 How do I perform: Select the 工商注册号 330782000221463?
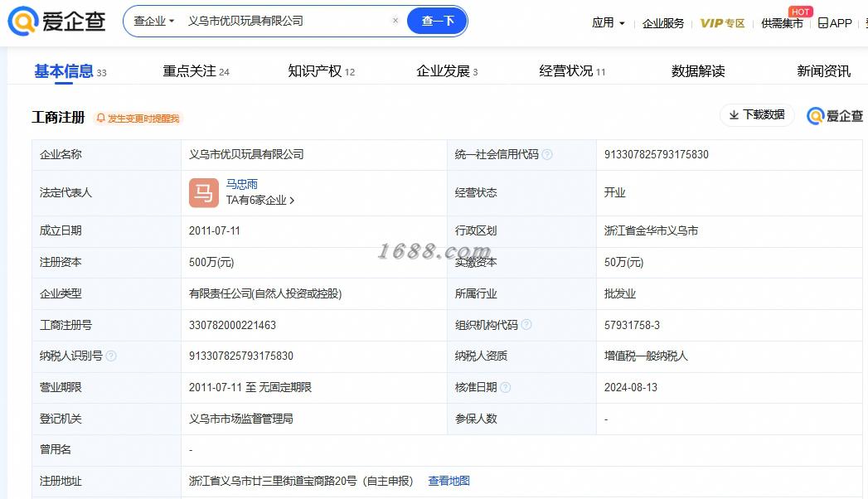click(232, 325)
